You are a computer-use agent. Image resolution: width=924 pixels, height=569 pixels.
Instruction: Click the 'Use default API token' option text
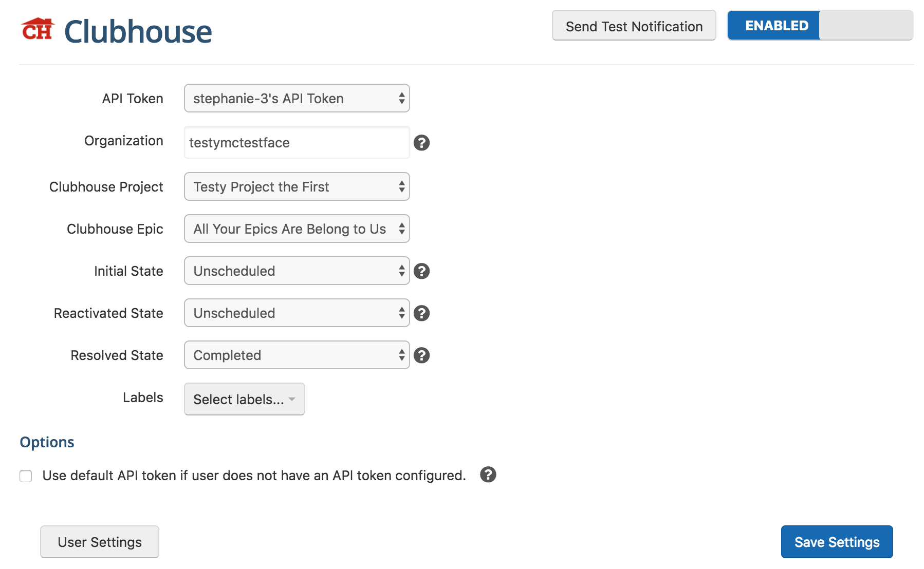(x=254, y=476)
